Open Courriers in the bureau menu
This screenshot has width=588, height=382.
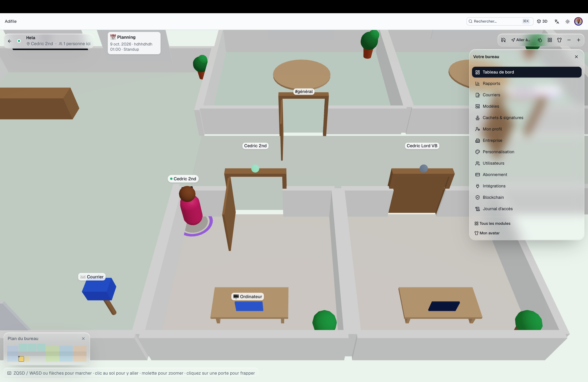526,95
